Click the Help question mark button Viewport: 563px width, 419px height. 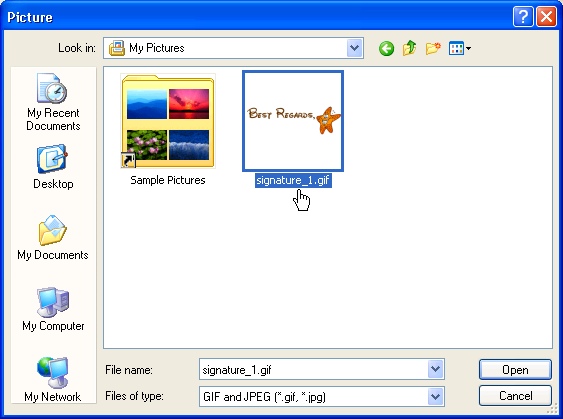pyautogui.click(x=523, y=17)
